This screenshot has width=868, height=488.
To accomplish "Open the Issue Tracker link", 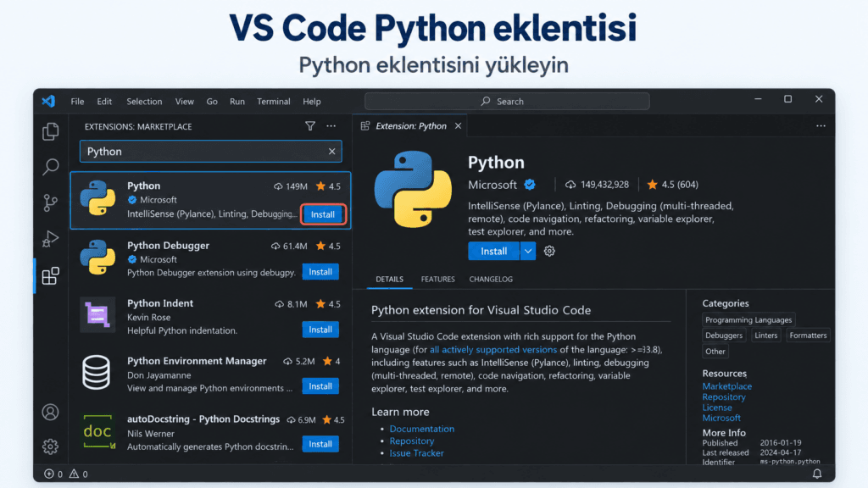I will (416, 453).
